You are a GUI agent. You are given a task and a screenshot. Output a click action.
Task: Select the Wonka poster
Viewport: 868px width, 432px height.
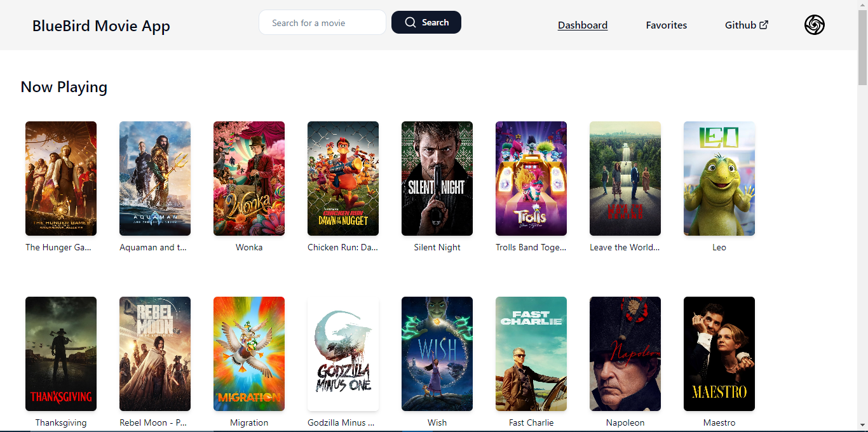[x=249, y=179]
